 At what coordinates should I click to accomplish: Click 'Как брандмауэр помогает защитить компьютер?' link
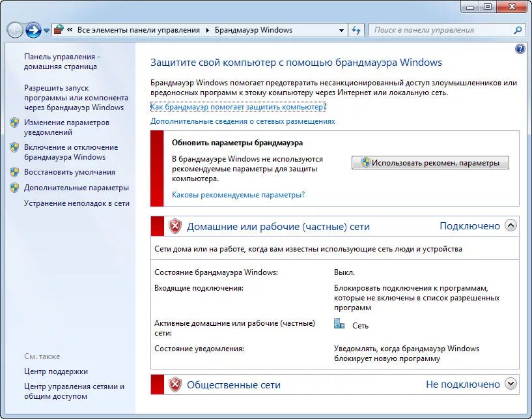238,107
